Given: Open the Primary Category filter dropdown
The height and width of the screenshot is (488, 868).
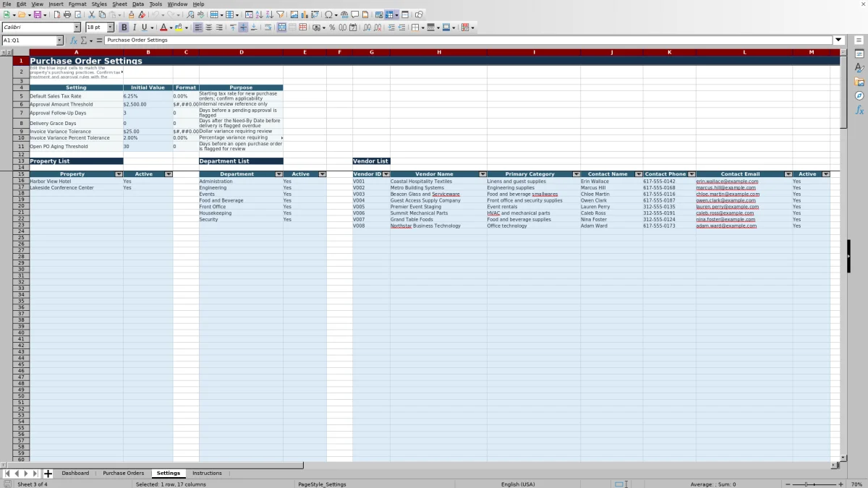Looking at the screenshot, I should 576,174.
